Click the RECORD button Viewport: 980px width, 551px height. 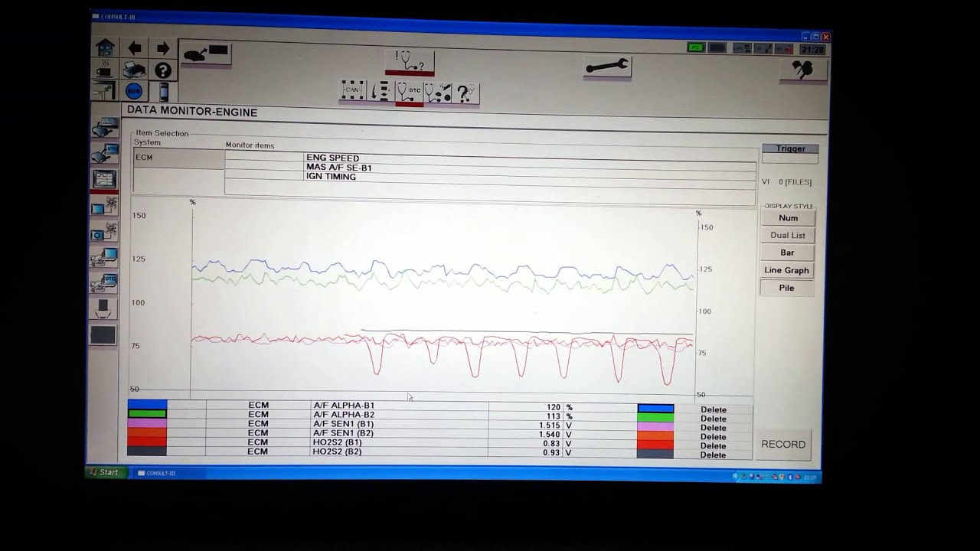pos(782,445)
